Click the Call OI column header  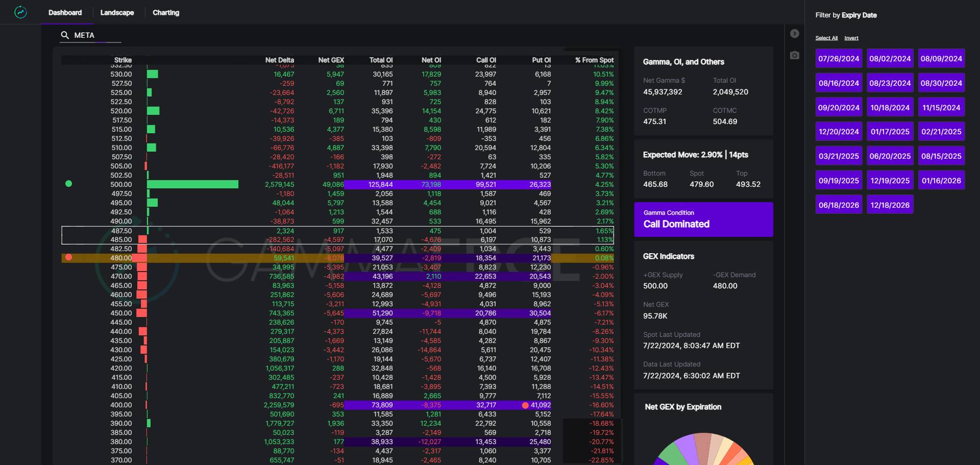coord(486,60)
